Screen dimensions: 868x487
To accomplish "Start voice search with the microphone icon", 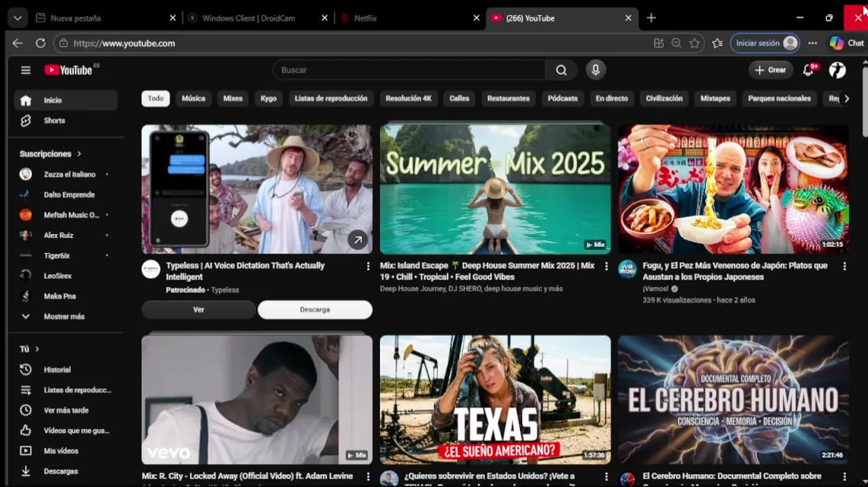I will (x=596, y=70).
